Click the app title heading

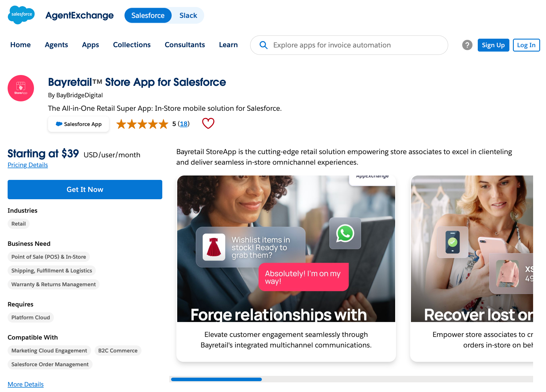pos(137,82)
